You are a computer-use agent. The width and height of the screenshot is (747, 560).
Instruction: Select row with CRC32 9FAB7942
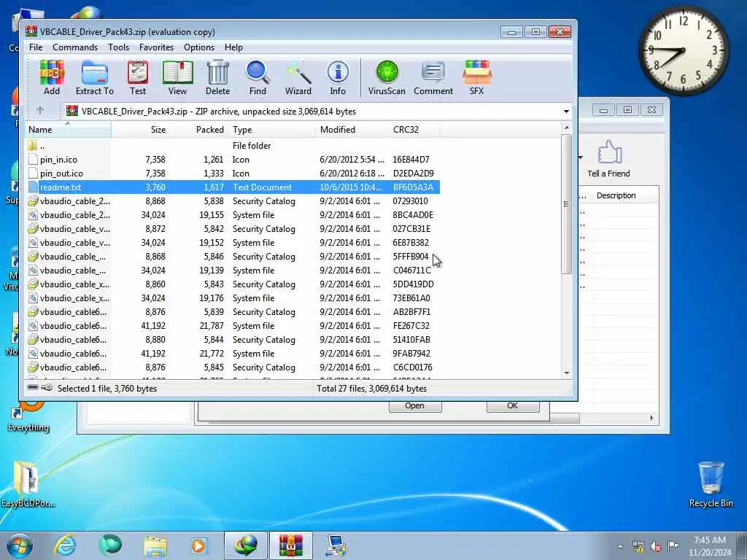(233, 354)
